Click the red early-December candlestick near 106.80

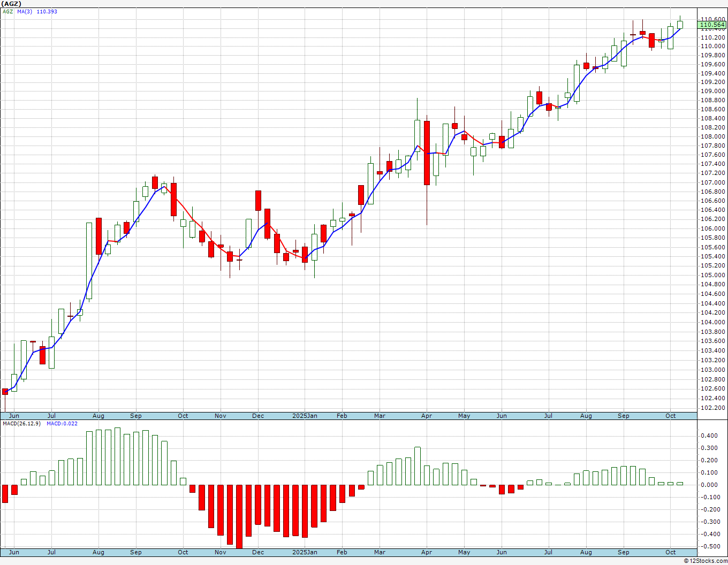pyautogui.click(x=258, y=200)
